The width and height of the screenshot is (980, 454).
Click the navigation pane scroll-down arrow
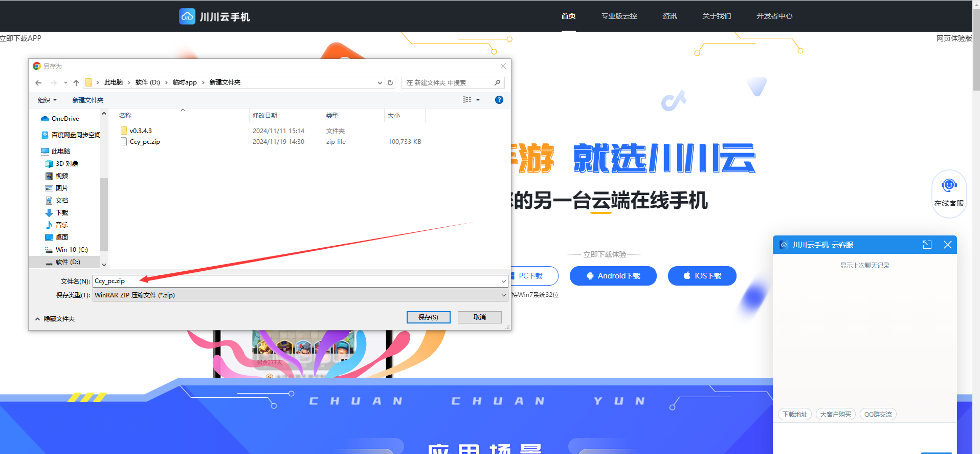104,265
